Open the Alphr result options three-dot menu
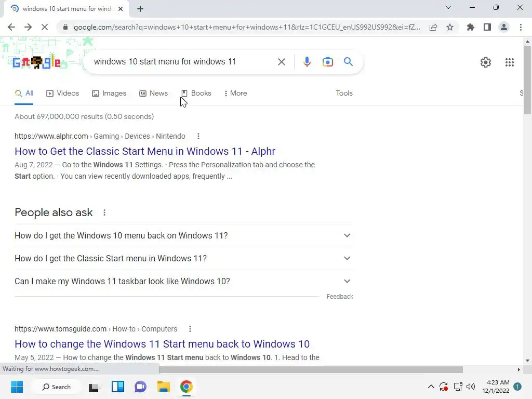This screenshot has height=399, width=532. tap(198, 137)
